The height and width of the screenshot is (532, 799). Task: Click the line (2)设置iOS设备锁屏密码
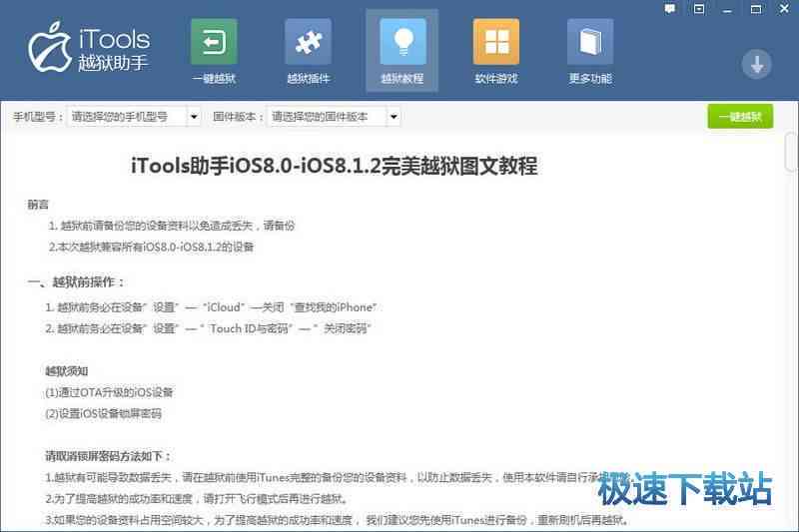tap(104, 414)
